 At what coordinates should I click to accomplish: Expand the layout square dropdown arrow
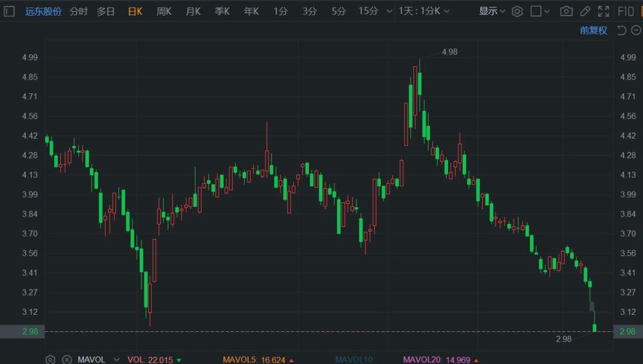[546, 12]
